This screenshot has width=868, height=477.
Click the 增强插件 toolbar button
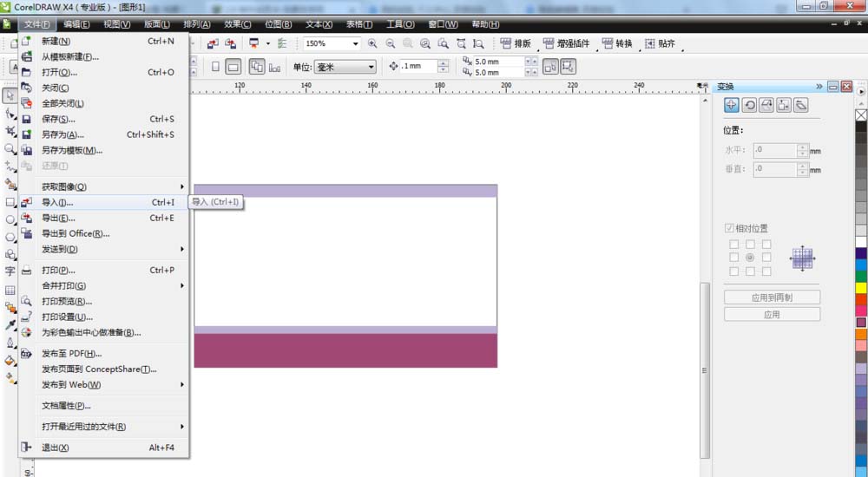coord(567,43)
